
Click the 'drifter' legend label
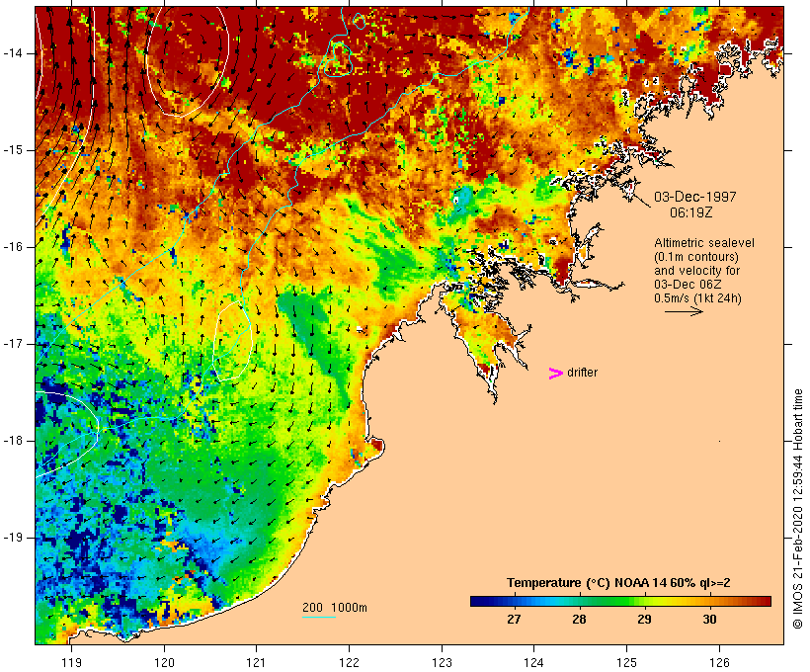point(582,373)
